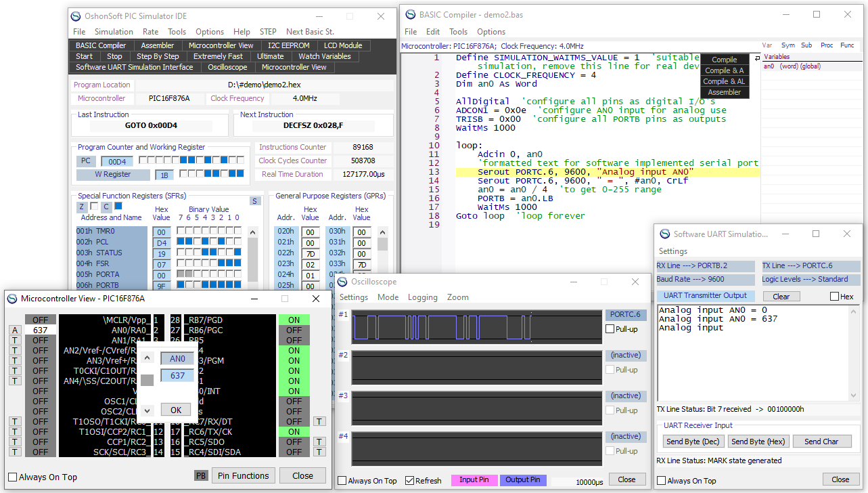Click the T toggle button for T0CKI/C1OUT pin
Viewport: 868px width, 493px height.
coord(14,370)
